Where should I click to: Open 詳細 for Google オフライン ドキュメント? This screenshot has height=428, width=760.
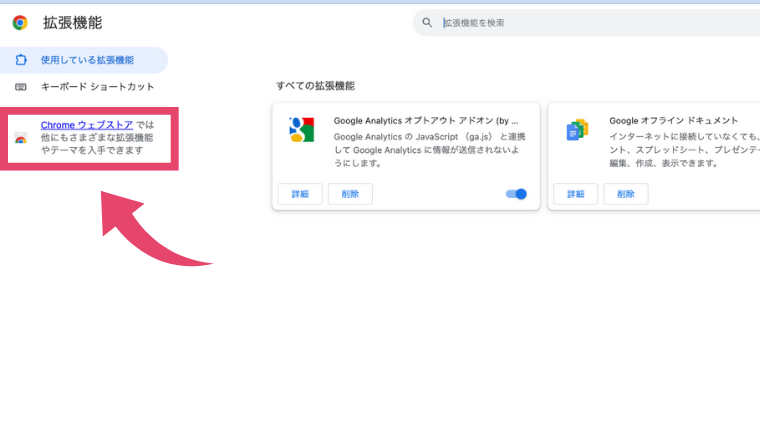tap(575, 194)
